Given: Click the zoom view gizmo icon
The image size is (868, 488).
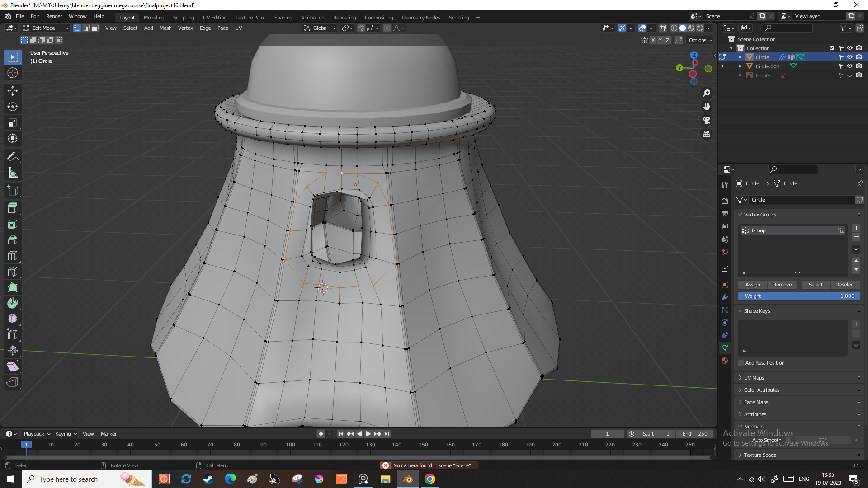Looking at the screenshot, I should coord(707,93).
